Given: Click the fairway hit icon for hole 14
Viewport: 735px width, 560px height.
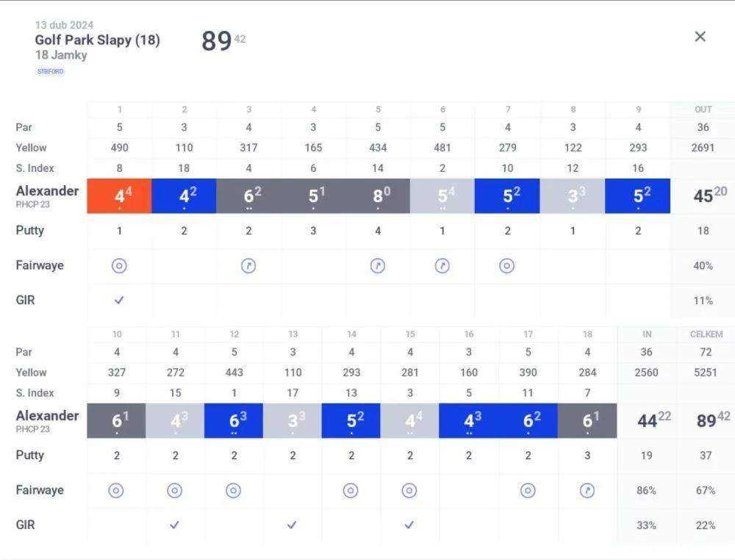Looking at the screenshot, I should [351, 491].
